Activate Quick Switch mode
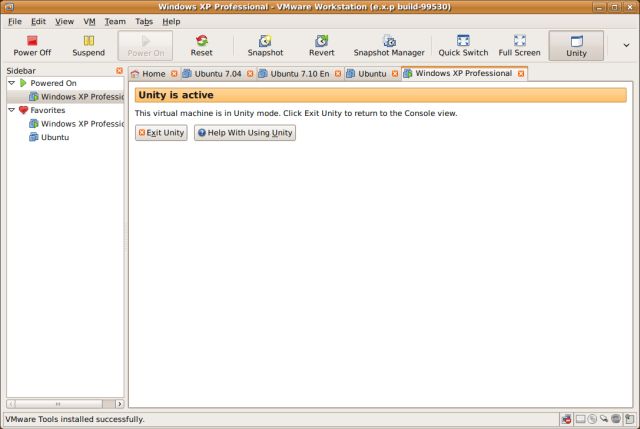This screenshot has width=640, height=429. (463, 45)
